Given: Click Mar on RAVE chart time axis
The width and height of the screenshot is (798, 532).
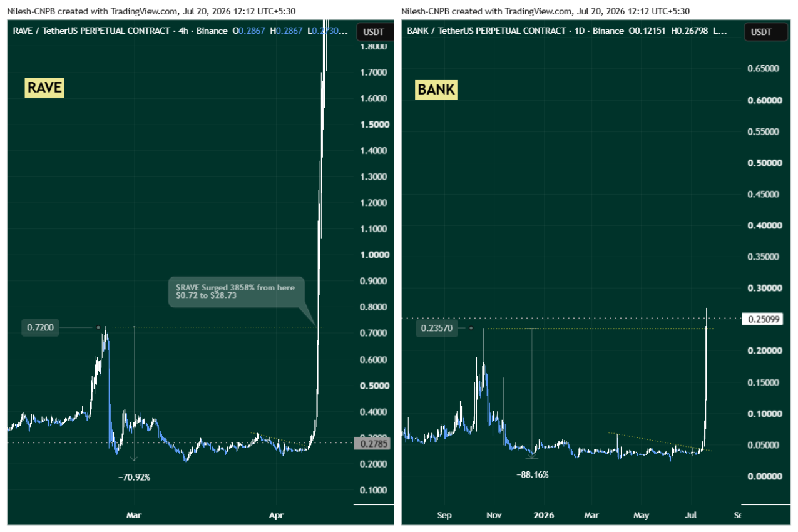Looking at the screenshot, I should (x=134, y=516).
